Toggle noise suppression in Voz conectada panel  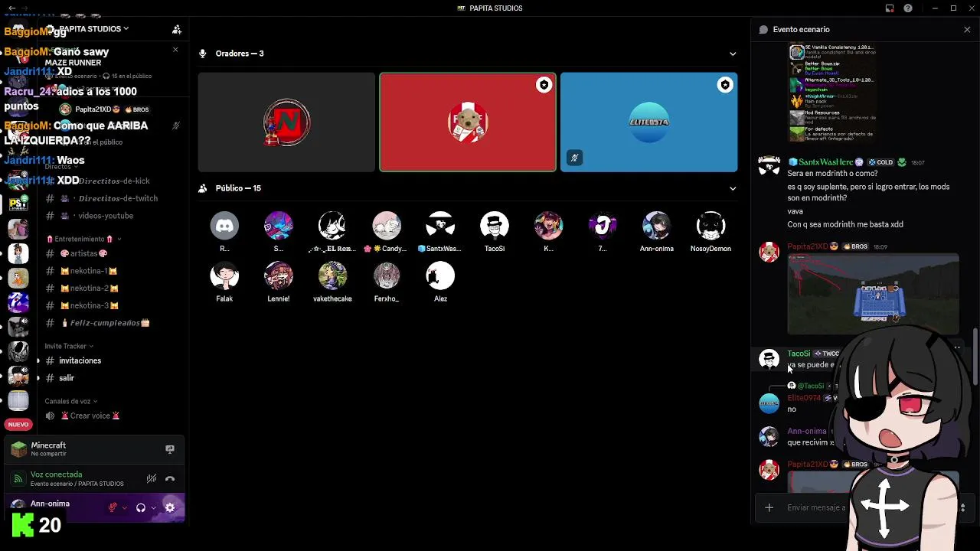152,479
